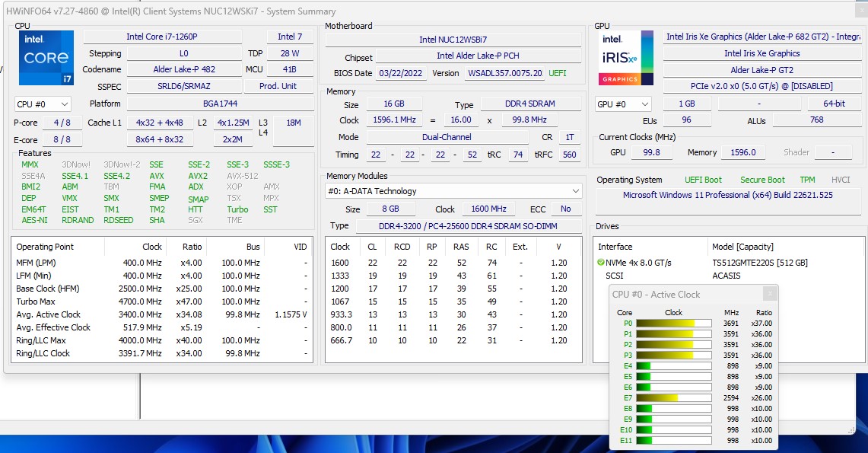
Task: Click the MCU value 41B
Action: (290, 69)
